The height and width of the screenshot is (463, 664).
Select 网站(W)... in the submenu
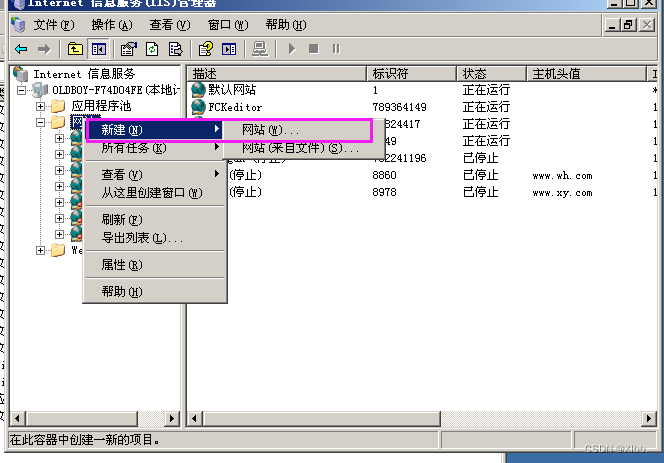[298, 130]
